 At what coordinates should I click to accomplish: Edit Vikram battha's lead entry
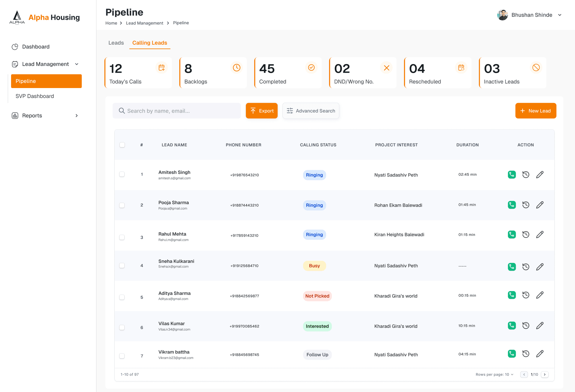(540, 354)
